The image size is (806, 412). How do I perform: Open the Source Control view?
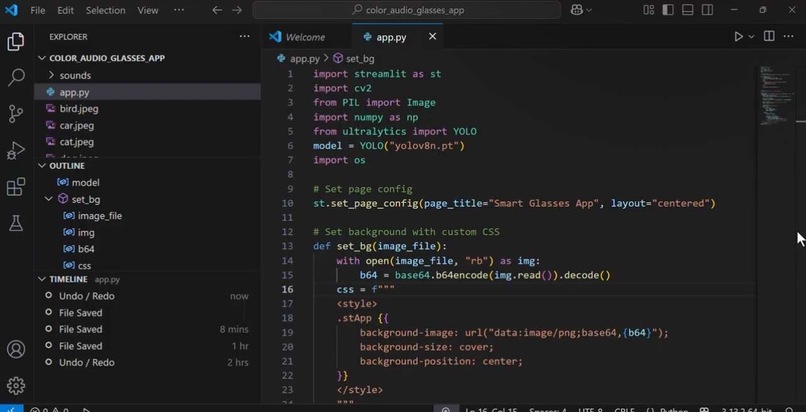pyautogui.click(x=16, y=114)
